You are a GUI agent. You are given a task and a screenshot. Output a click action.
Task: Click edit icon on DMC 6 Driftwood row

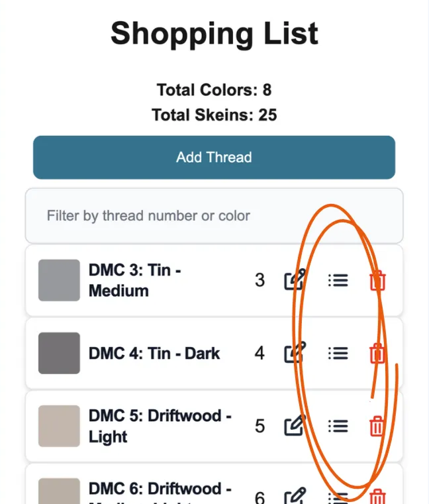(295, 496)
